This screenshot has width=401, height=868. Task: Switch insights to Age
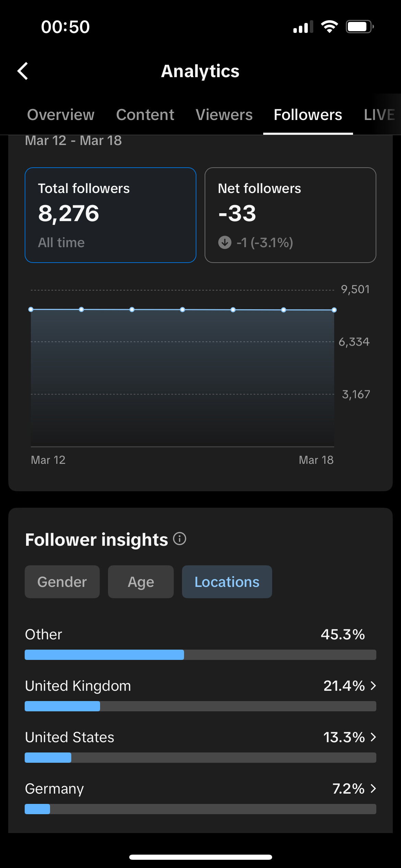(x=141, y=582)
